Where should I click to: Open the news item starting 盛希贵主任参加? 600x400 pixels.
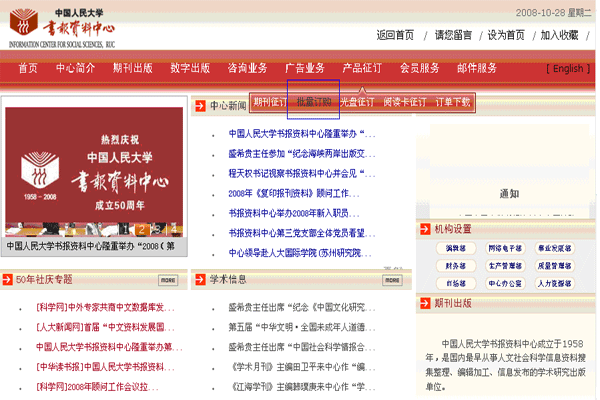(x=302, y=154)
